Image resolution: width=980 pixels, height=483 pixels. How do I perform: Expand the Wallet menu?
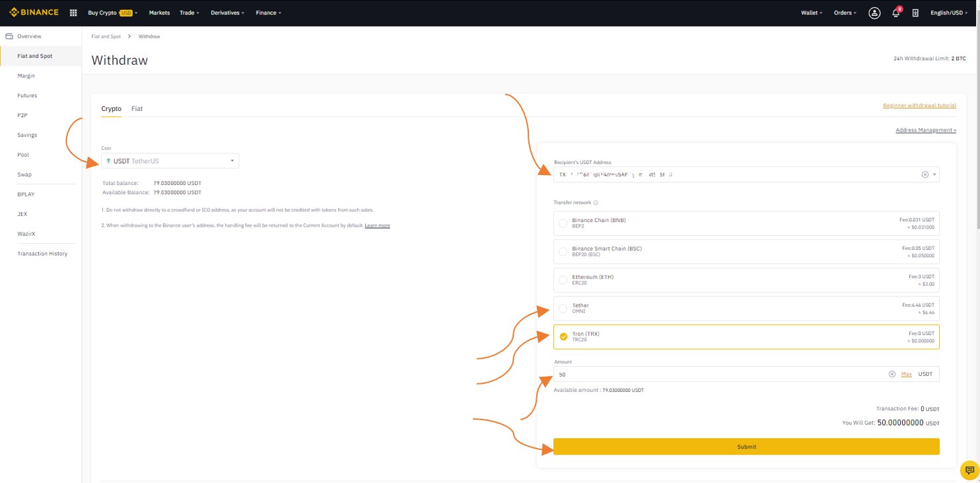[812, 13]
